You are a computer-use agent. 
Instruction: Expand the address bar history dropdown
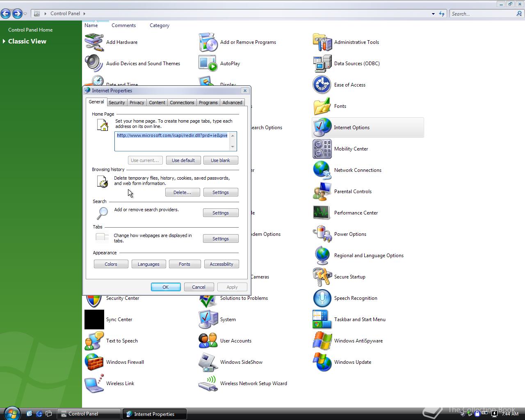(433, 14)
